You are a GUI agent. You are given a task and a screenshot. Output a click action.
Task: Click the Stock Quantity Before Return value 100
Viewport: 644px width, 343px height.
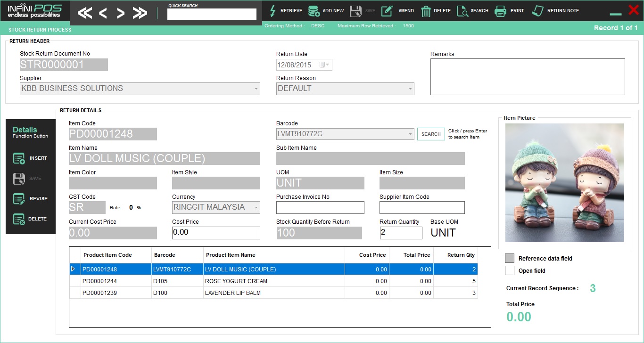coord(319,233)
